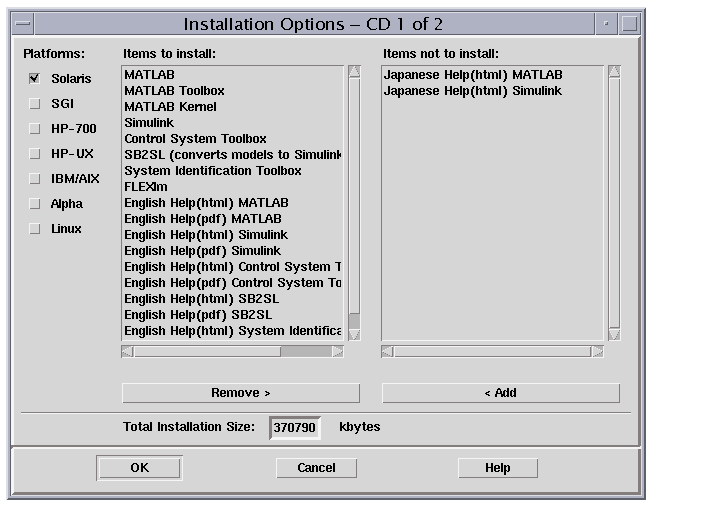Select SB2SL (converts models to Simulink) item

(233, 155)
